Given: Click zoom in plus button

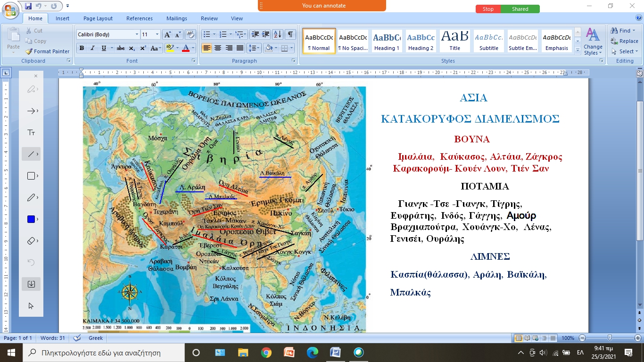Looking at the screenshot, I should tap(638, 338).
